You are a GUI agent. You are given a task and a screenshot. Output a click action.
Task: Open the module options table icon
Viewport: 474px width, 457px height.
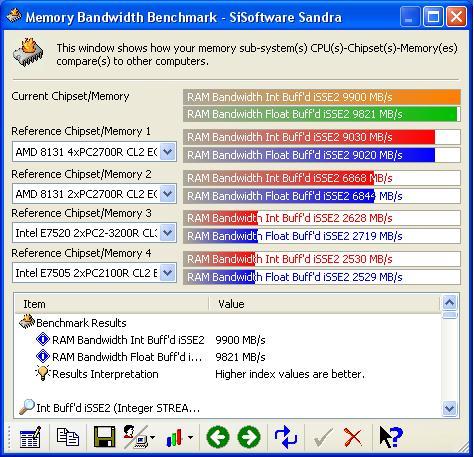(30, 437)
